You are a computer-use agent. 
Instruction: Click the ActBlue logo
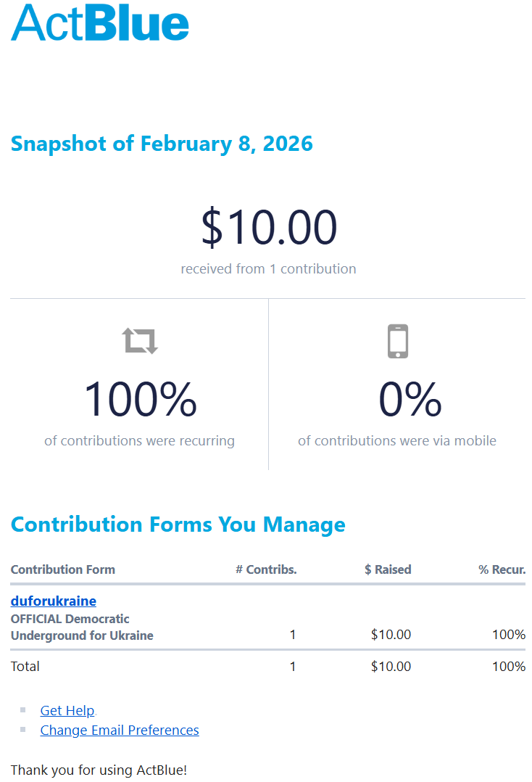pos(100,22)
